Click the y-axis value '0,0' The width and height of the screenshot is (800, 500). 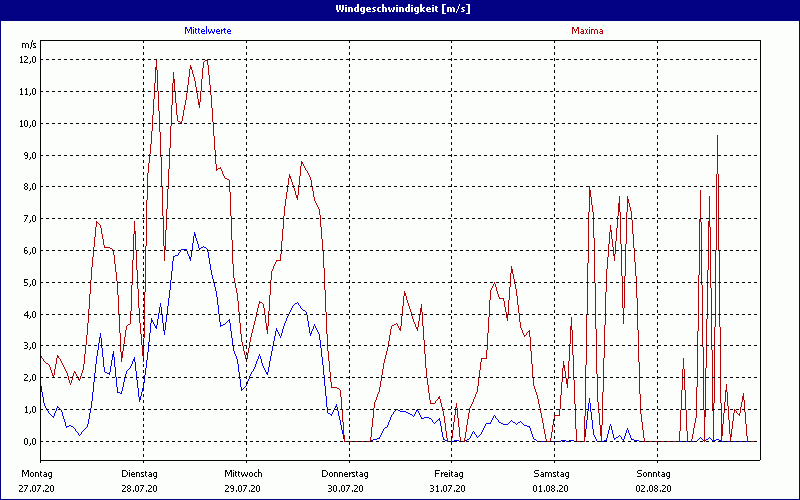pyautogui.click(x=30, y=441)
